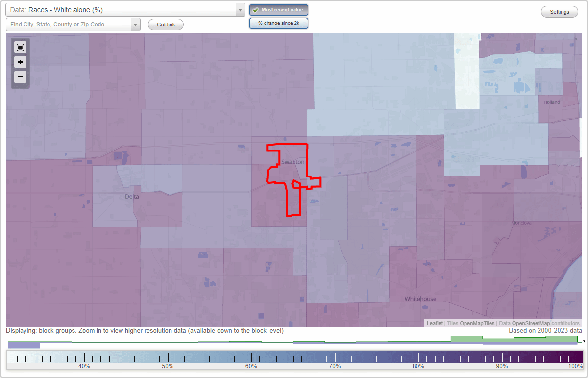Viewport: 588px width, 378px height.
Task: Open the Settings panel
Action: tap(559, 11)
